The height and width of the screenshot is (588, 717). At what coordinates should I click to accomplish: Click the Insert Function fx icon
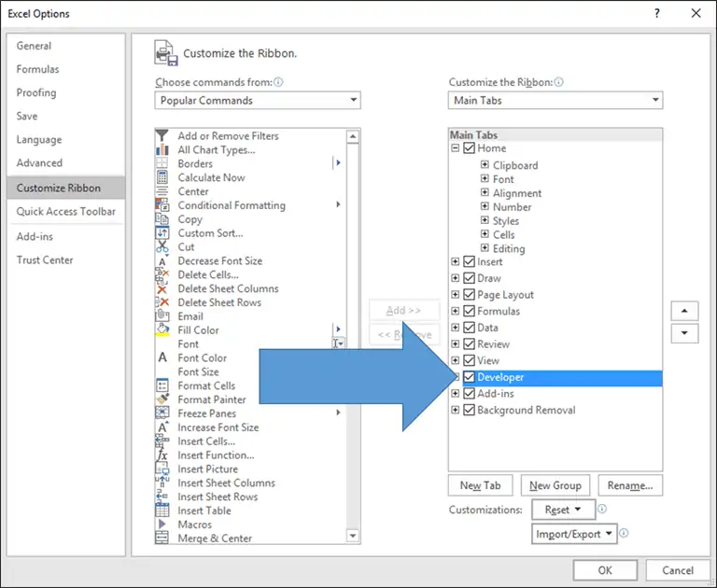point(162,455)
